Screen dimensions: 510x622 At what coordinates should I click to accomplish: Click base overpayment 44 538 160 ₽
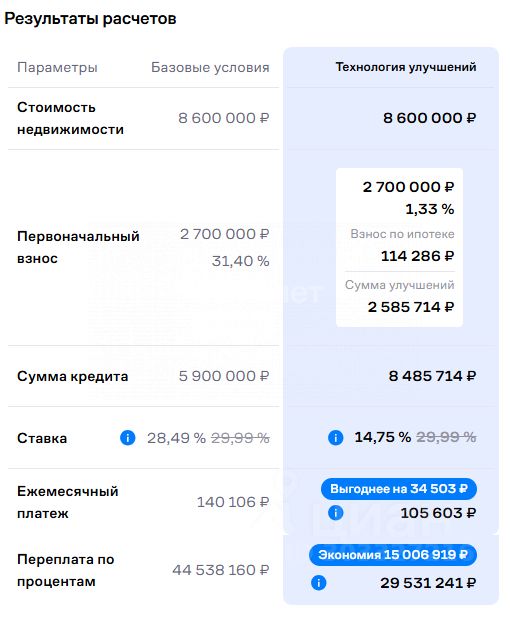pos(220,570)
